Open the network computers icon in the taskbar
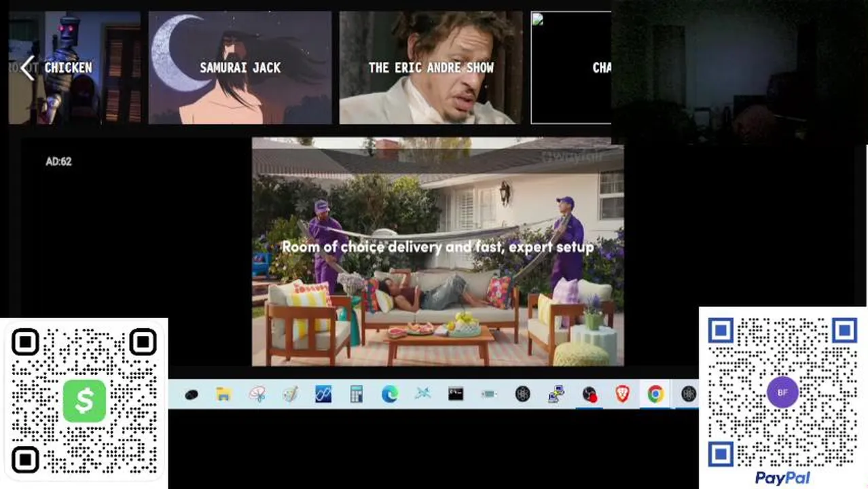The width and height of the screenshot is (868, 489). 556,394
